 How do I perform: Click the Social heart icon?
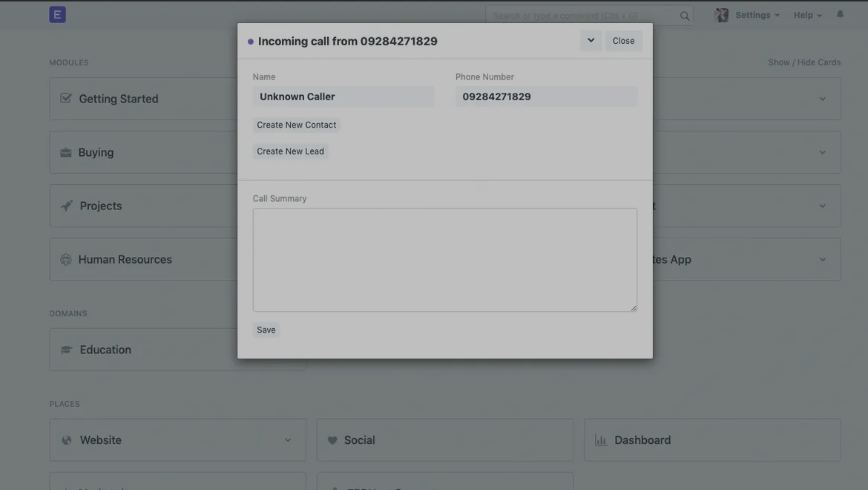tap(332, 440)
